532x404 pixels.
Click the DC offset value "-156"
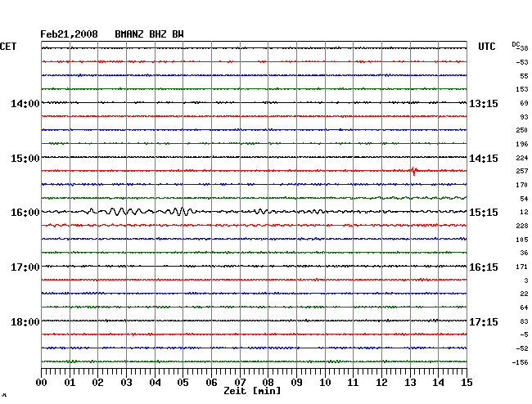tap(520, 362)
